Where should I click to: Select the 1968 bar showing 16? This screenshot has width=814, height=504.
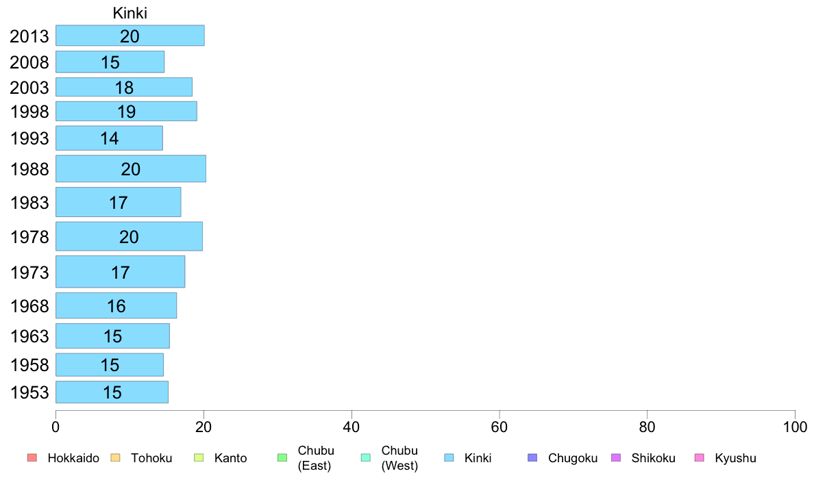pos(116,305)
